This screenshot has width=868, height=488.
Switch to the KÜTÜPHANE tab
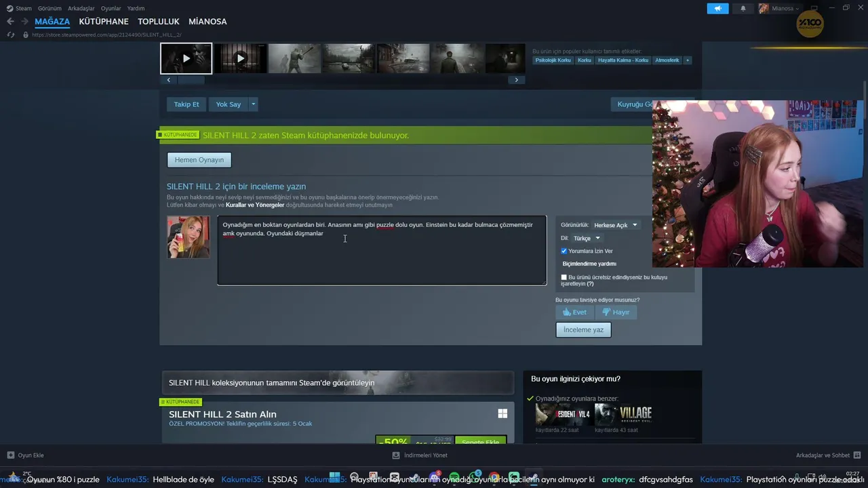[x=104, y=22]
